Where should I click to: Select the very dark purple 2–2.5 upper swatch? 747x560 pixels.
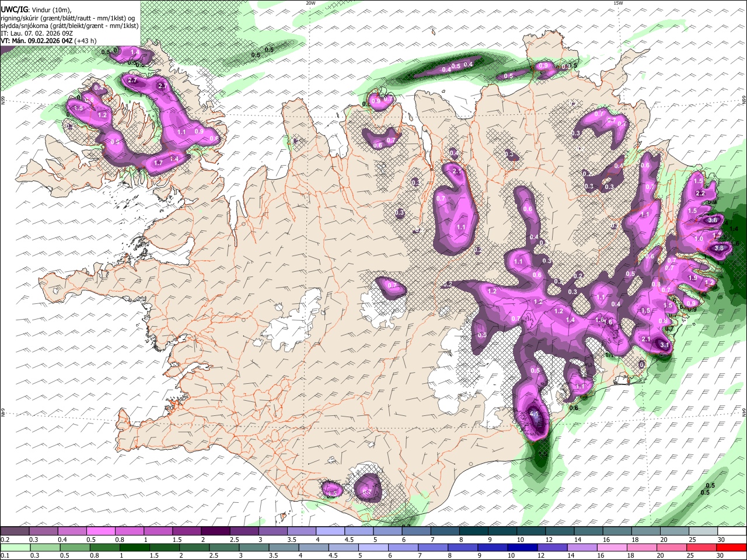(x=217, y=532)
